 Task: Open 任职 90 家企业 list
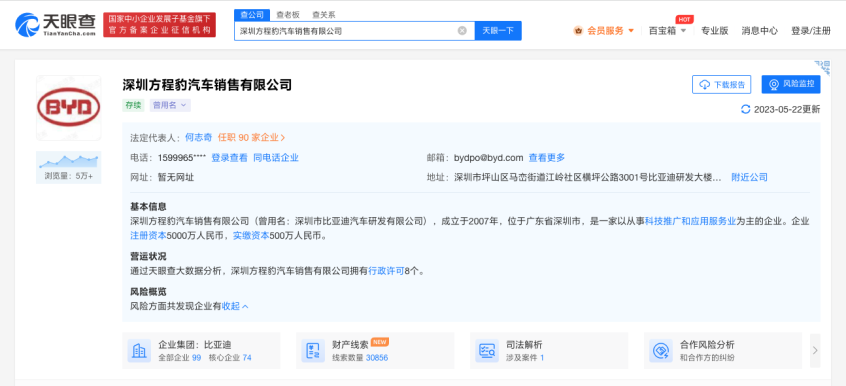click(x=251, y=138)
